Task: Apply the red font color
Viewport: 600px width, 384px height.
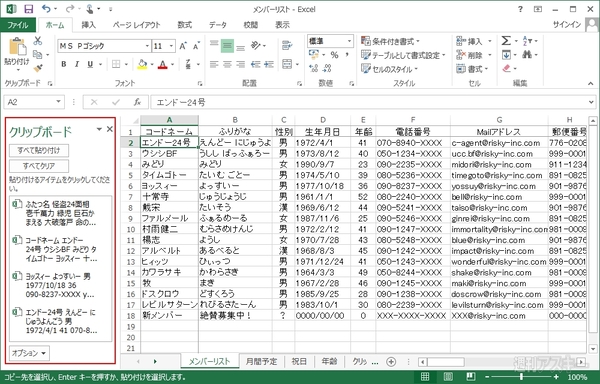Action: (163, 64)
